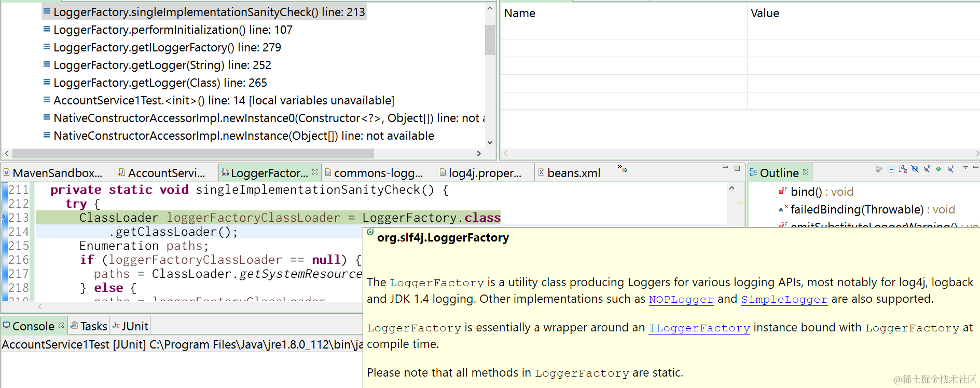Image resolution: width=980 pixels, height=388 pixels.
Task: Click on loggerFactoryClassLoader variable at line 213
Action: [x=253, y=218]
